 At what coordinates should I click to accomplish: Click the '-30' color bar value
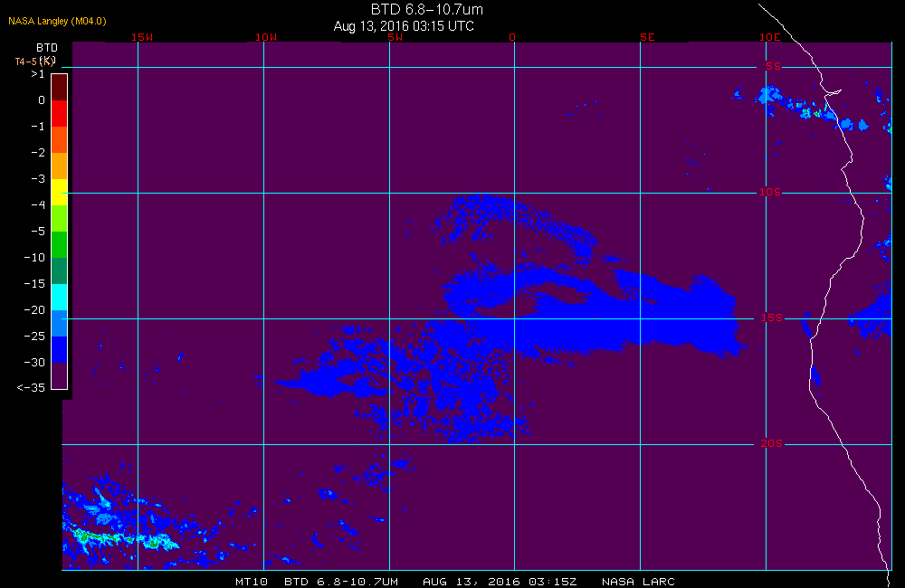click(x=34, y=363)
